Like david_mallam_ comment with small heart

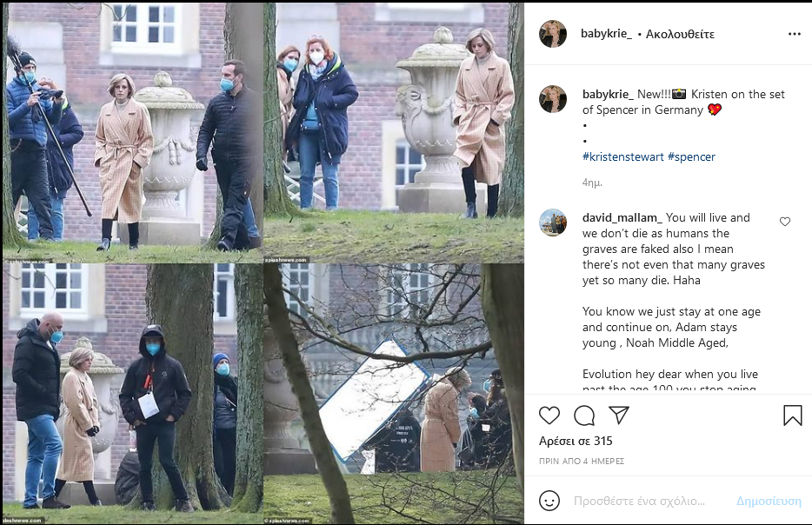coord(785,222)
